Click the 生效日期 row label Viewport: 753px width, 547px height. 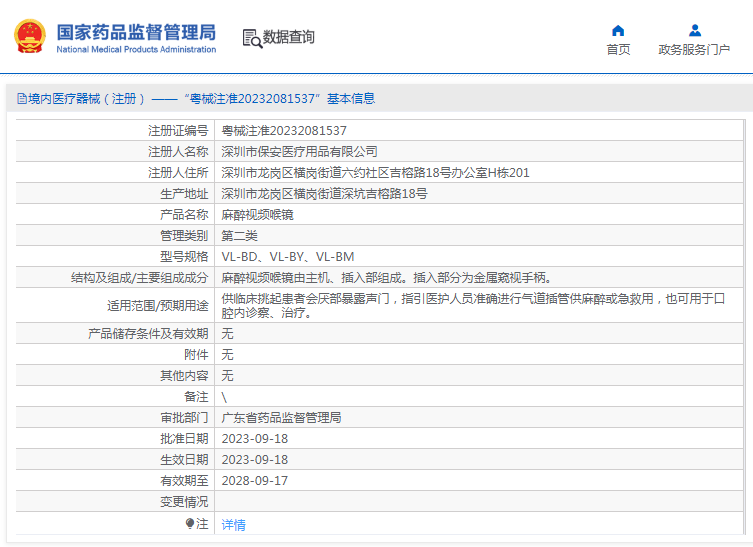click(184, 460)
